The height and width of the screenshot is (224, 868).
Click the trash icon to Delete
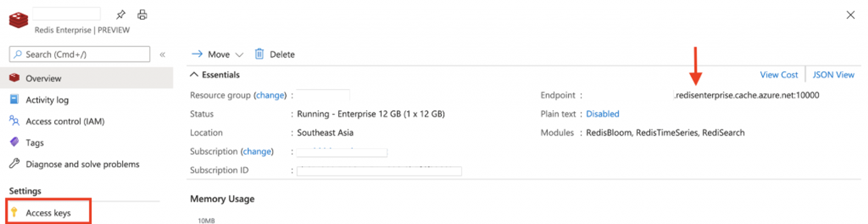coord(259,54)
